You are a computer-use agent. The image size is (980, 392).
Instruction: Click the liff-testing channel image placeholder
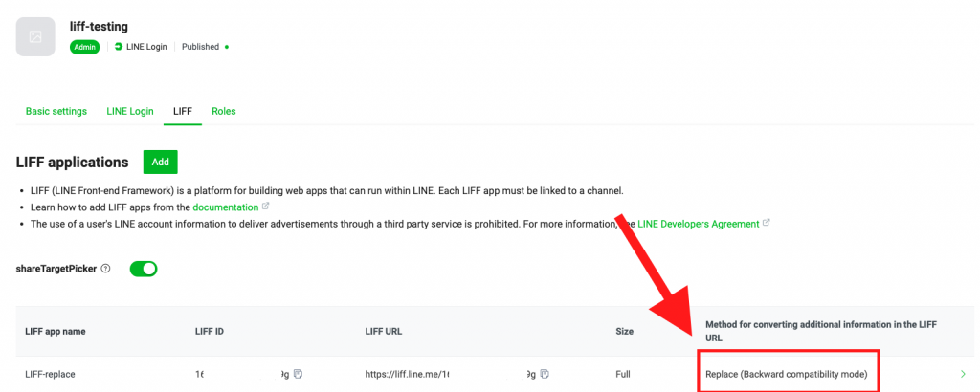pyautogui.click(x=35, y=37)
